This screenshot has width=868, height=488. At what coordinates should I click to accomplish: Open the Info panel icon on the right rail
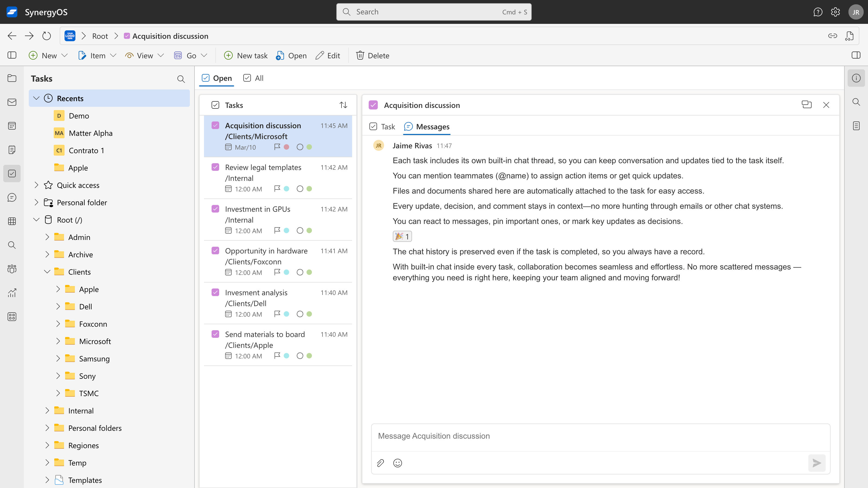856,78
